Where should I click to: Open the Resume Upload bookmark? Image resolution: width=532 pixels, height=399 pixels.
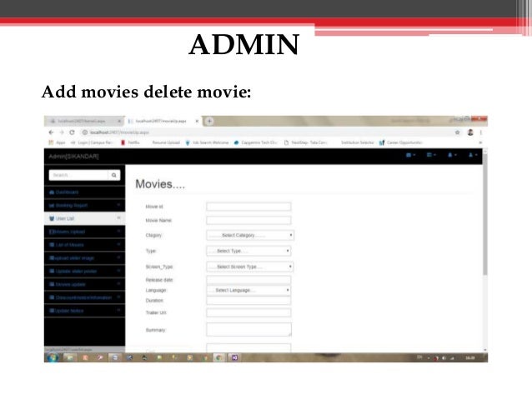pos(166,142)
